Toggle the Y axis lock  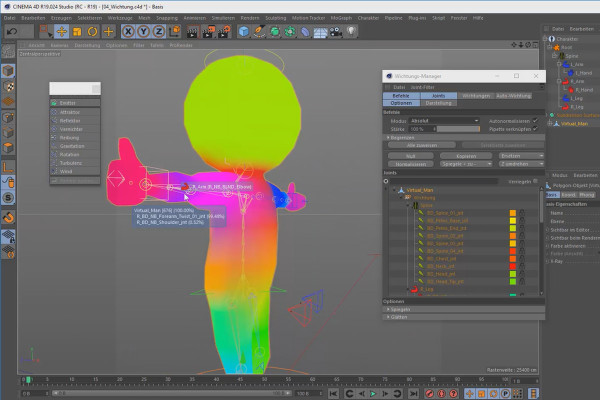143,31
